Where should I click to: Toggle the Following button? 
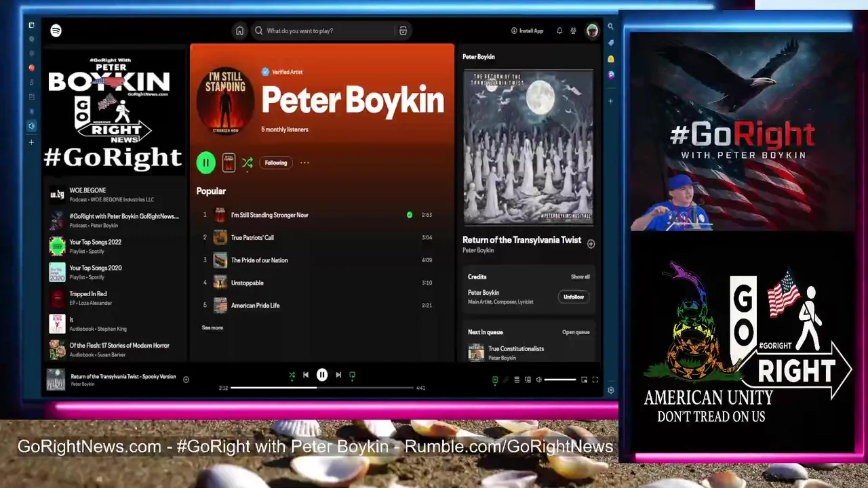pos(276,163)
